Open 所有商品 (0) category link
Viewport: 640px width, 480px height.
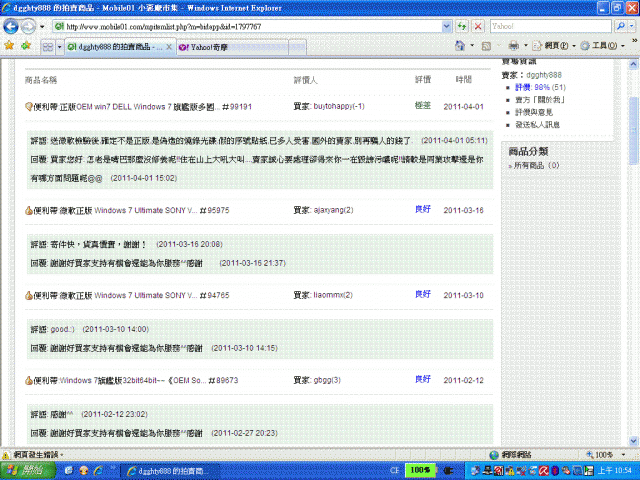[536, 166]
